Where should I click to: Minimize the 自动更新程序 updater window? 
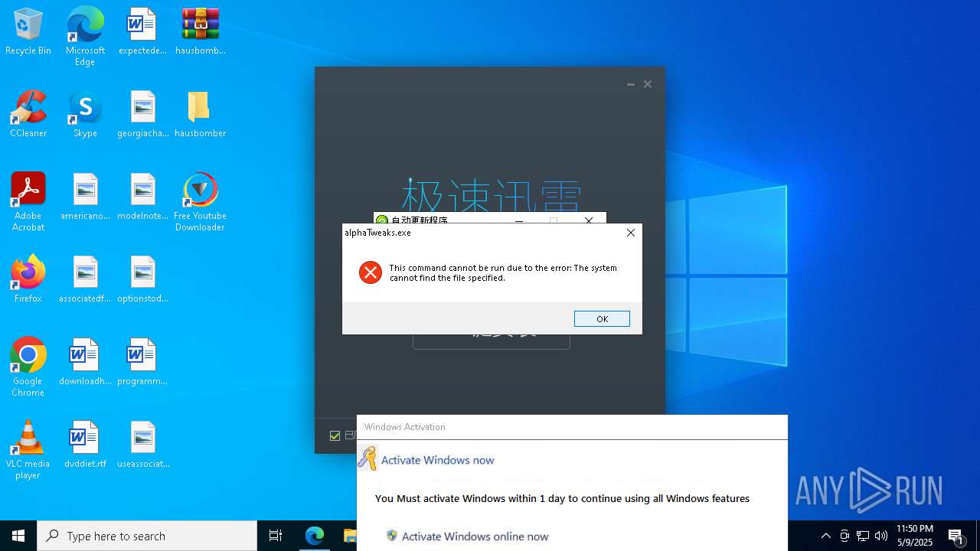519,220
